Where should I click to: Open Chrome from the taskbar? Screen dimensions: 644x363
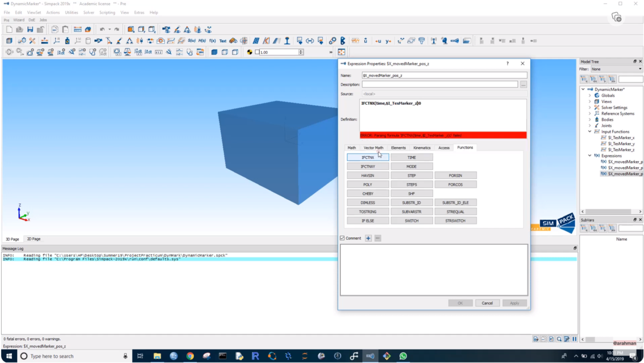tap(190, 355)
